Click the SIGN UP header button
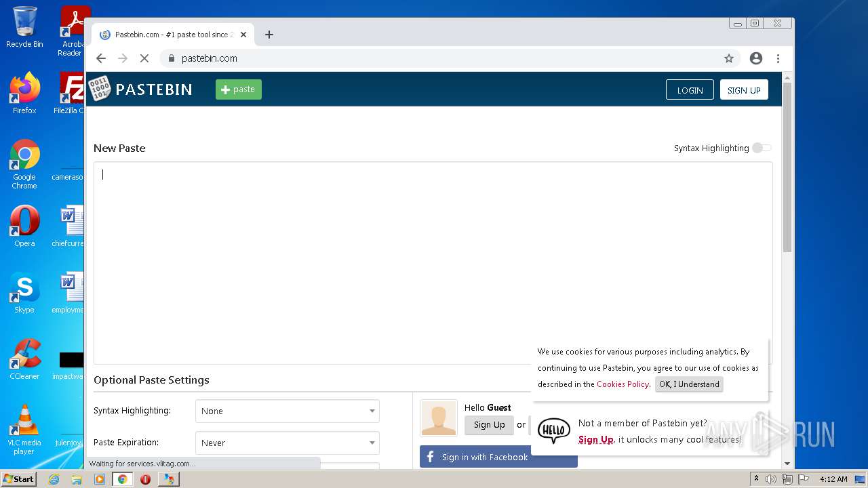The width and height of the screenshot is (868, 488). [x=744, y=90]
